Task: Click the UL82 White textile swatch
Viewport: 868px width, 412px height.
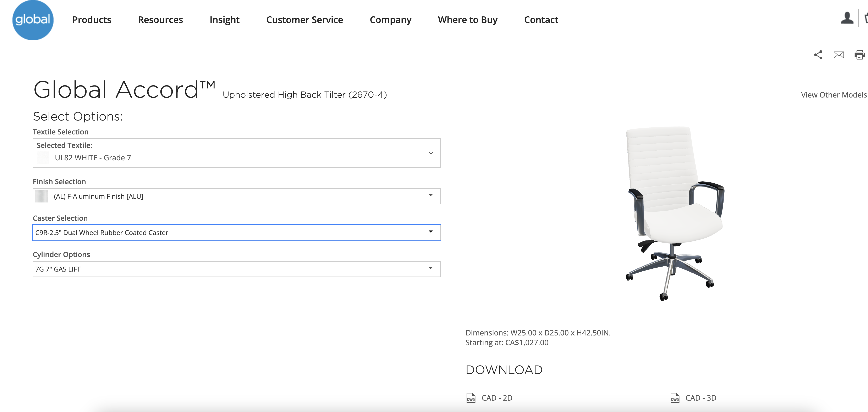Action: (43, 158)
